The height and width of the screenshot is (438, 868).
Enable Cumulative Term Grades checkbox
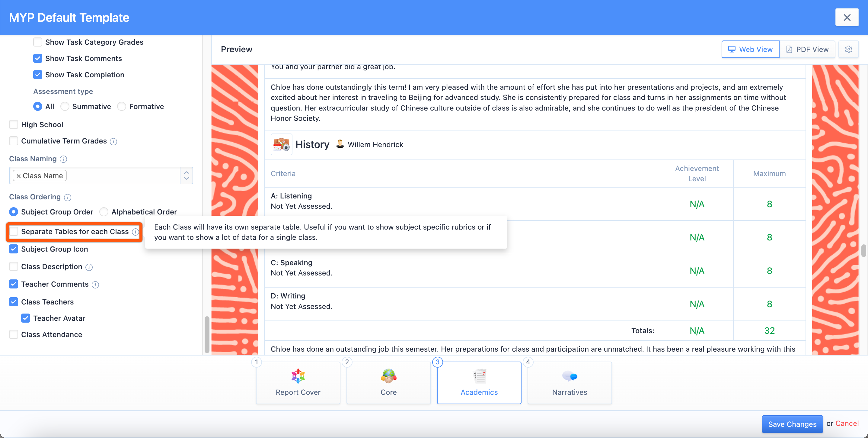tap(14, 141)
